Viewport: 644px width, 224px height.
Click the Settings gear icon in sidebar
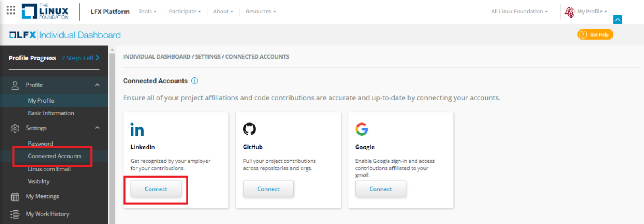[15, 128]
